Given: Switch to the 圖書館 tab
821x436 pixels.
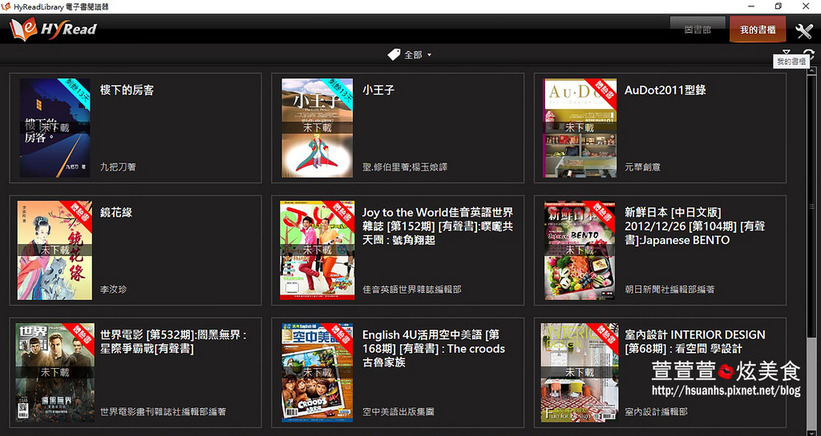Looking at the screenshot, I should pos(697,30).
